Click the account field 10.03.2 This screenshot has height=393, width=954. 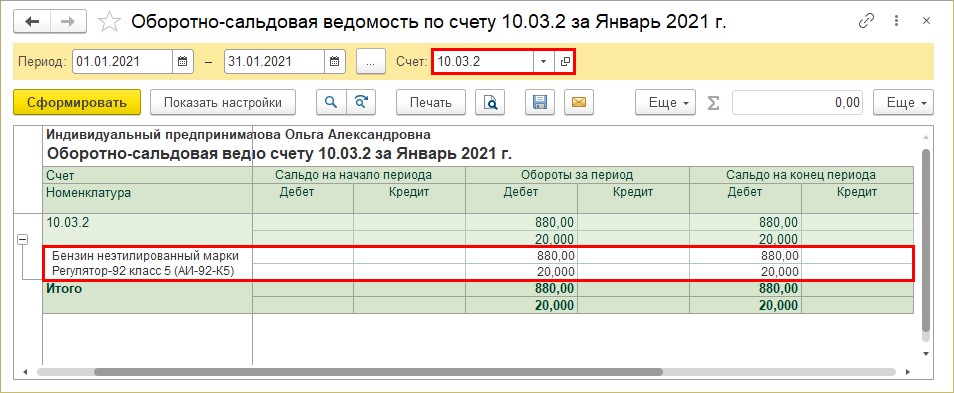[484, 61]
